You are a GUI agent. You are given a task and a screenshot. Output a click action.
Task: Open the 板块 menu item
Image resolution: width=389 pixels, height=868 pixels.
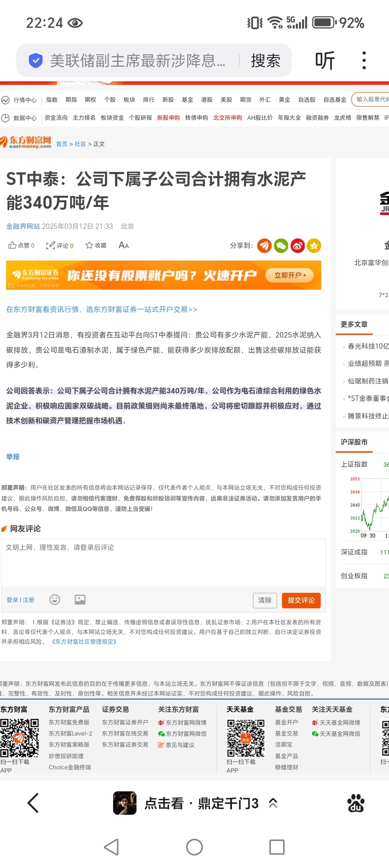click(x=129, y=100)
